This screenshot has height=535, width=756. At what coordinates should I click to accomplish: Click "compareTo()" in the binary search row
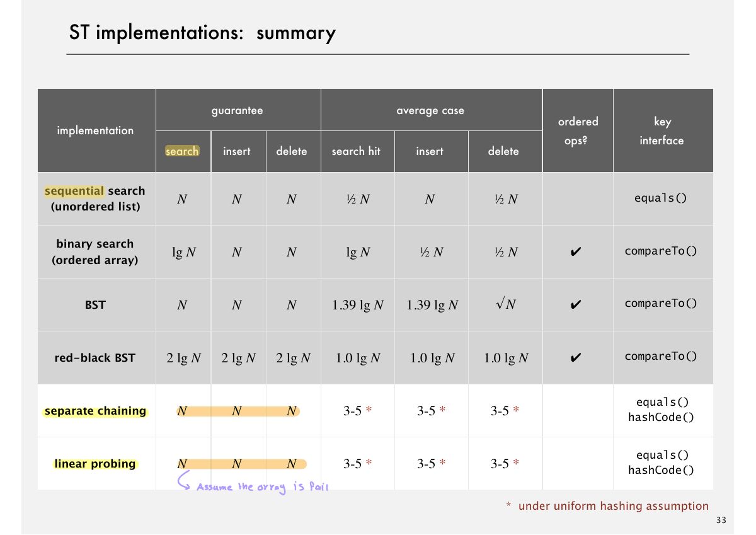click(x=661, y=251)
